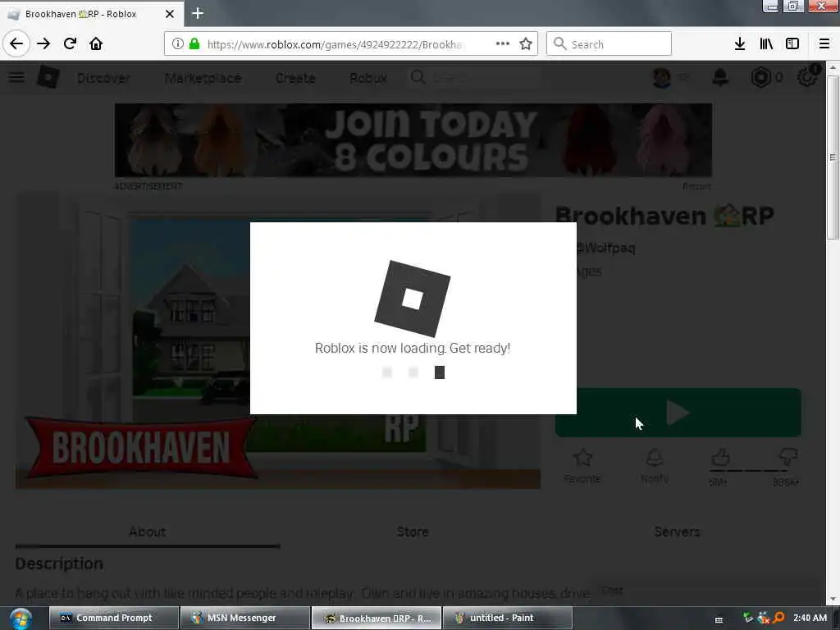Click the Brookhaven game thumbnail image
Viewport: 840px width, 630px height.
(133, 340)
